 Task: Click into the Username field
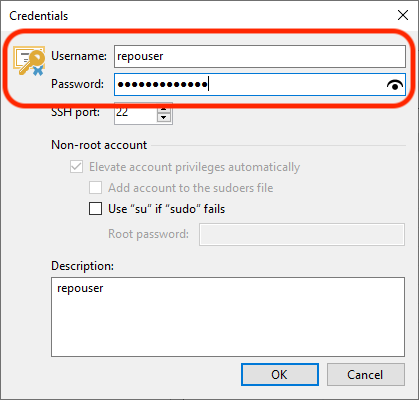click(260, 56)
